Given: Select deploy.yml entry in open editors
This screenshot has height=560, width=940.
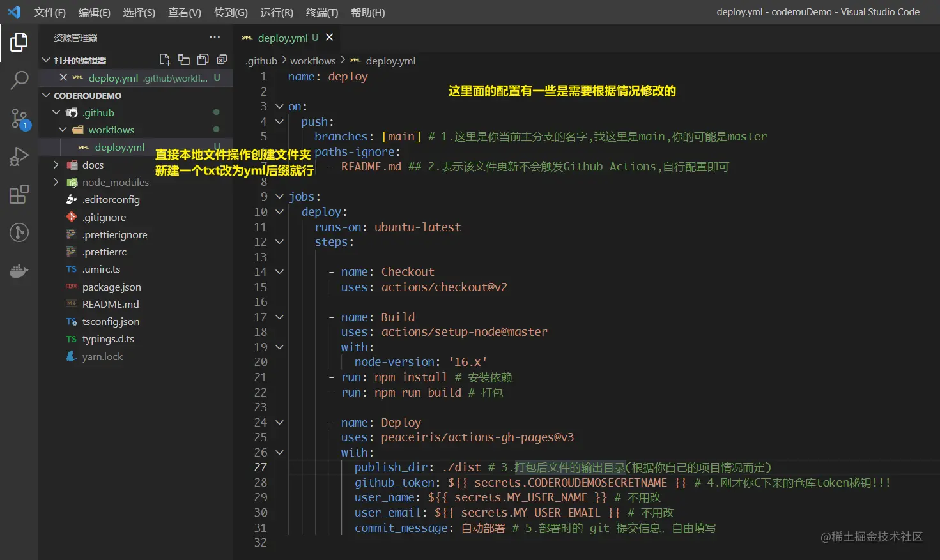Looking at the screenshot, I should tap(135, 78).
